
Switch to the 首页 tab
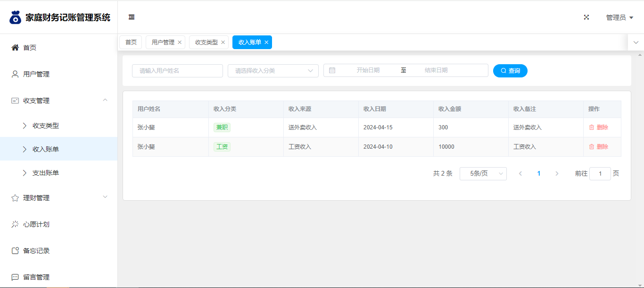(131, 42)
